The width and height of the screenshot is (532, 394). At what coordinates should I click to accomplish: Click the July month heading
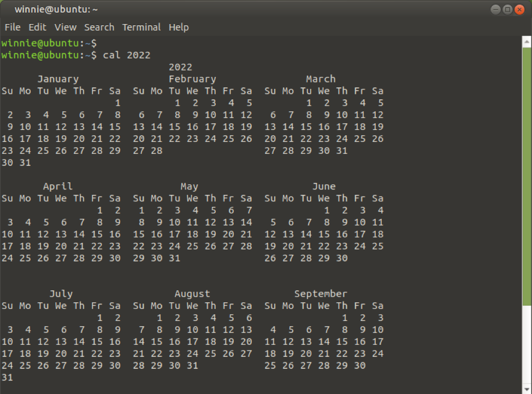61,294
